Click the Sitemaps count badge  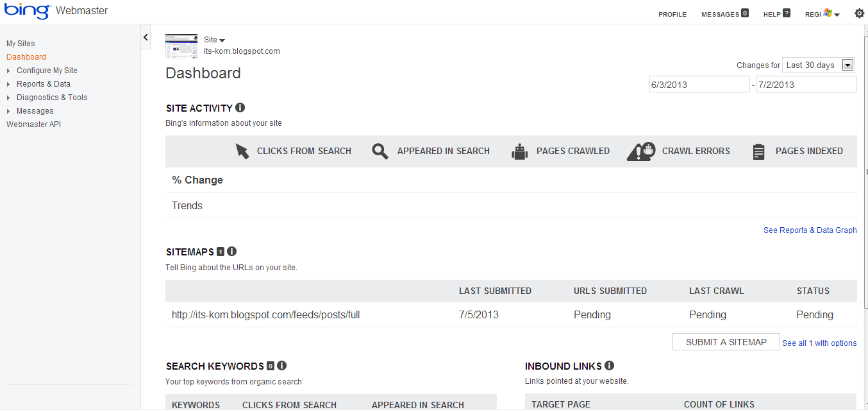click(x=221, y=252)
